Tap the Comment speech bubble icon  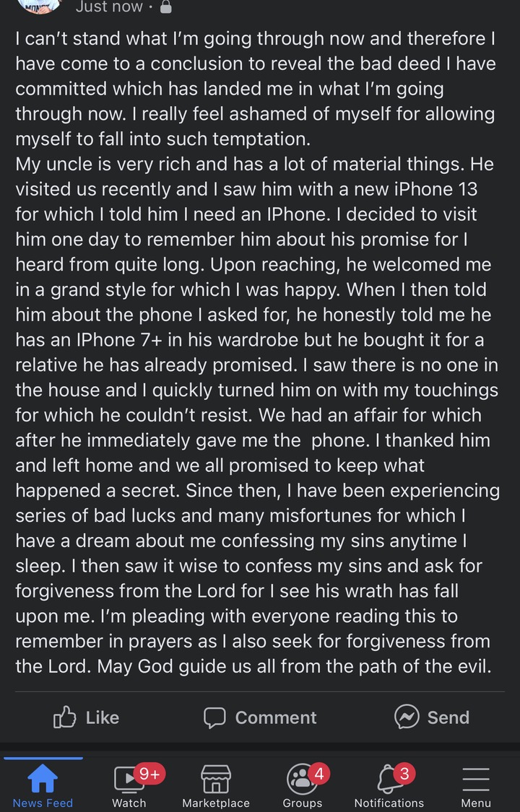(x=214, y=717)
